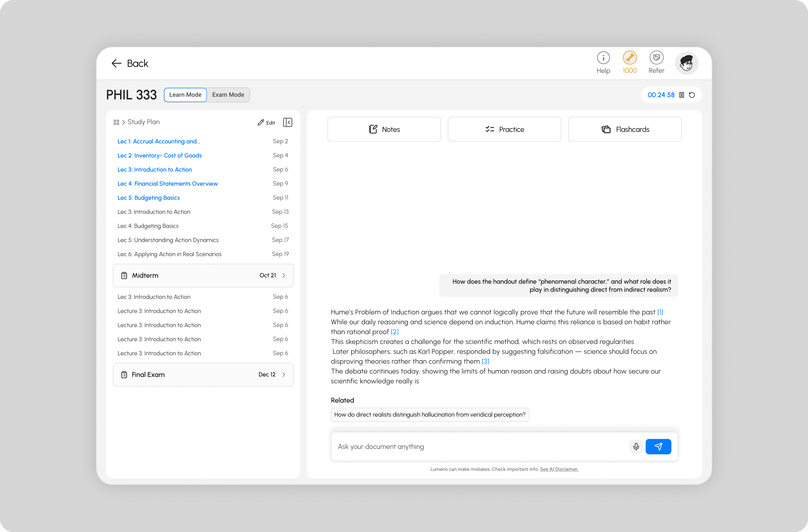
Task: Collapse the Study Plan sidebar panel
Action: click(x=287, y=122)
